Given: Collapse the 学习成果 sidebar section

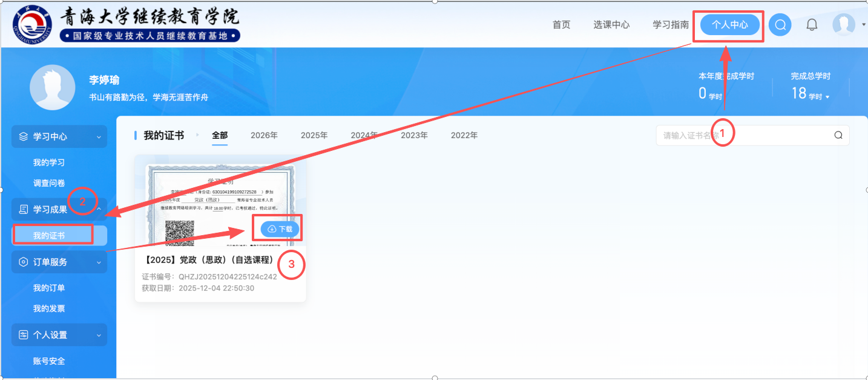Looking at the screenshot, I should point(59,210).
